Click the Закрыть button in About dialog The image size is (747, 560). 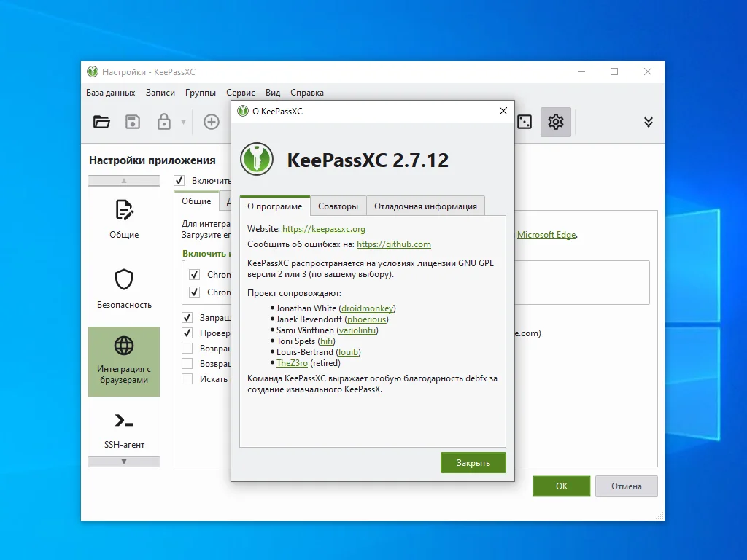point(473,462)
